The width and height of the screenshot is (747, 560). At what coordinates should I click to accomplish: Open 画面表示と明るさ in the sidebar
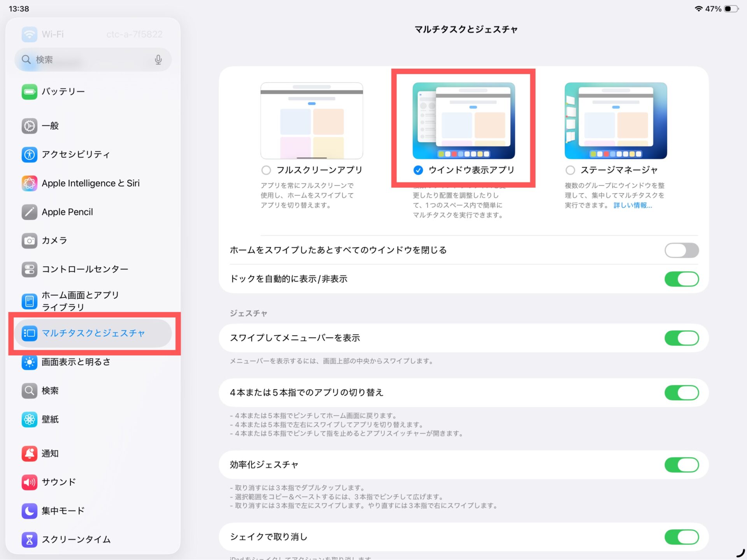[x=76, y=362]
